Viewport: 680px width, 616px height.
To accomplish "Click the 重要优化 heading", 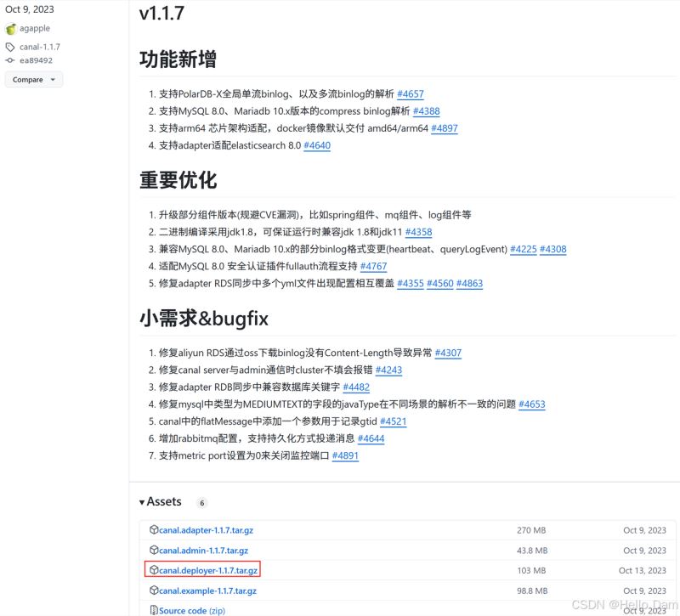I will [x=178, y=180].
